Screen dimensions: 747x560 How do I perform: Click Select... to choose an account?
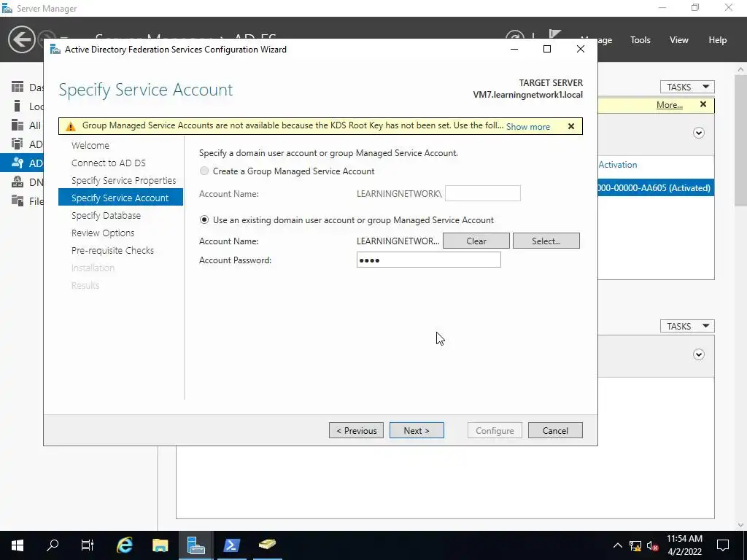tap(546, 241)
